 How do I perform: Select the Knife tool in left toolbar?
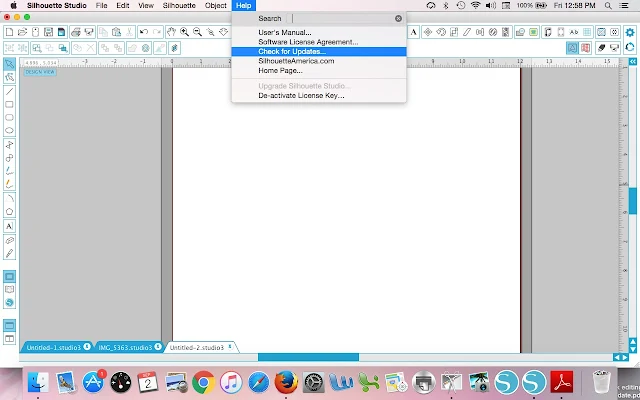point(9,253)
